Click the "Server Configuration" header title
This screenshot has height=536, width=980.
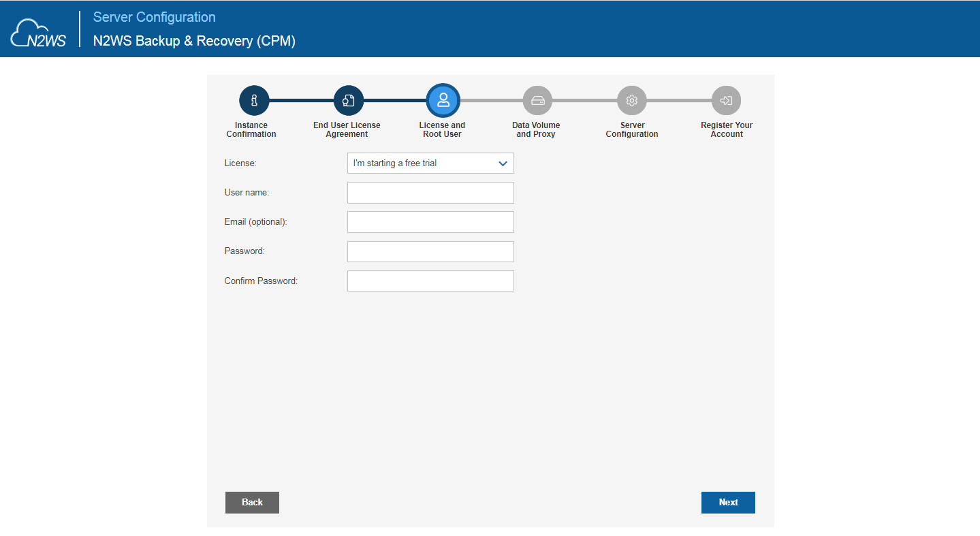(x=155, y=18)
